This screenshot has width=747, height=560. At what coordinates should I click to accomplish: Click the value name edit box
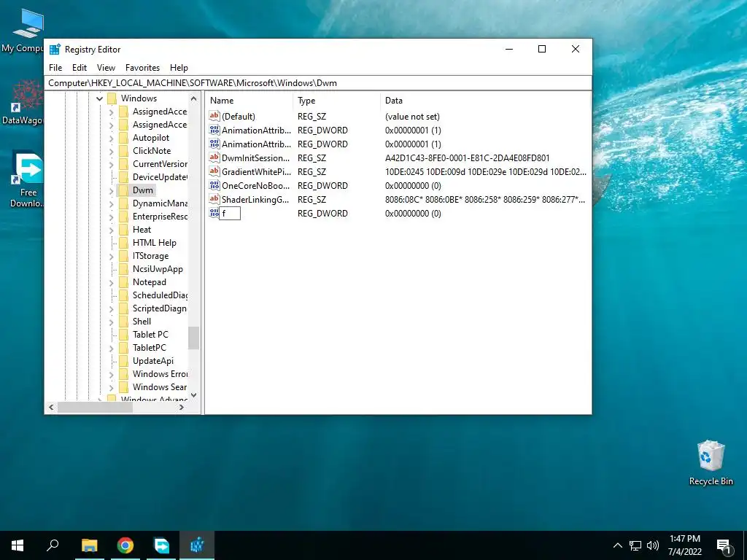230,214
